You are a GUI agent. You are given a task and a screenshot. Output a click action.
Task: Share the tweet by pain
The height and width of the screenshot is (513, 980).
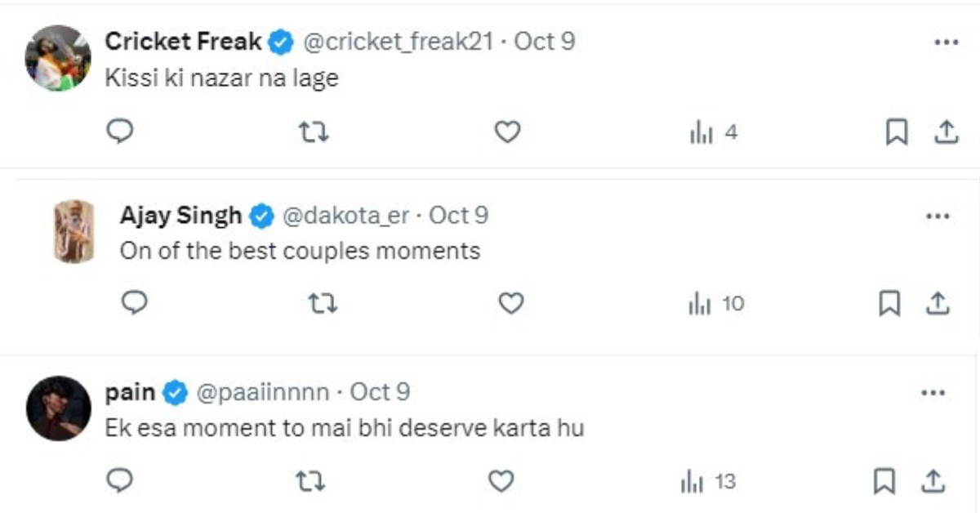tap(933, 482)
